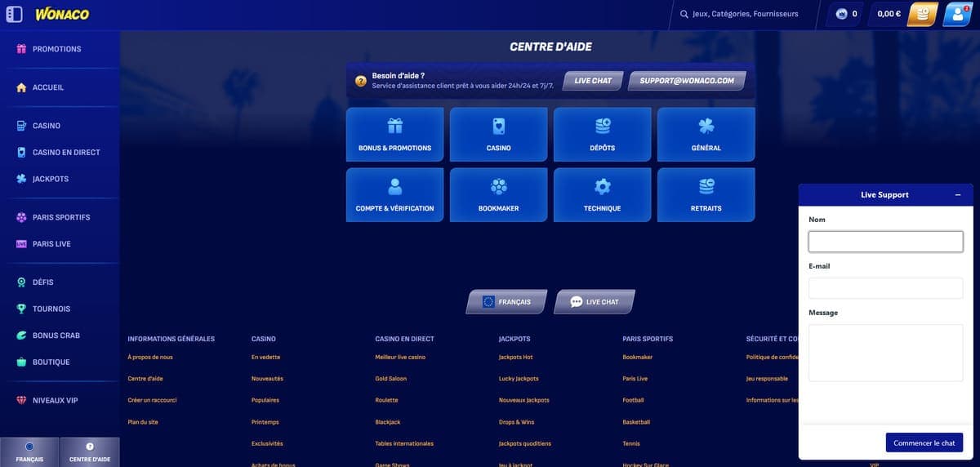Open footer link À propos de nous
The width and height of the screenshot is (980, 467).
[x=150, y=358]
